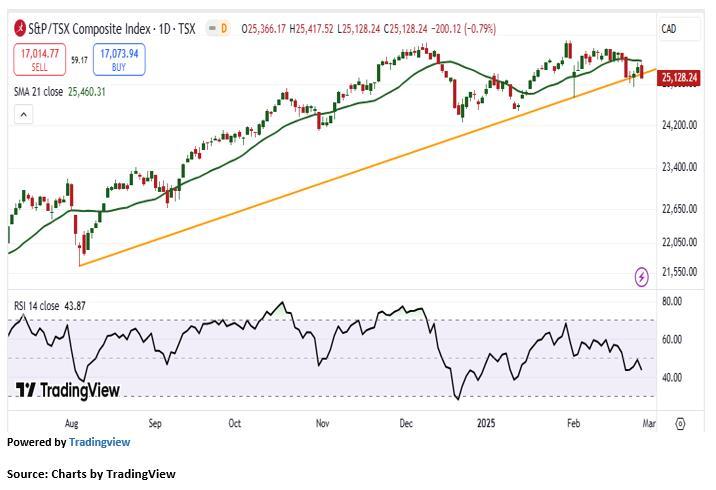The image size is (716, 490).
Task: Open the Tradingview powered-by link
Action: click(x=99, y=441)
